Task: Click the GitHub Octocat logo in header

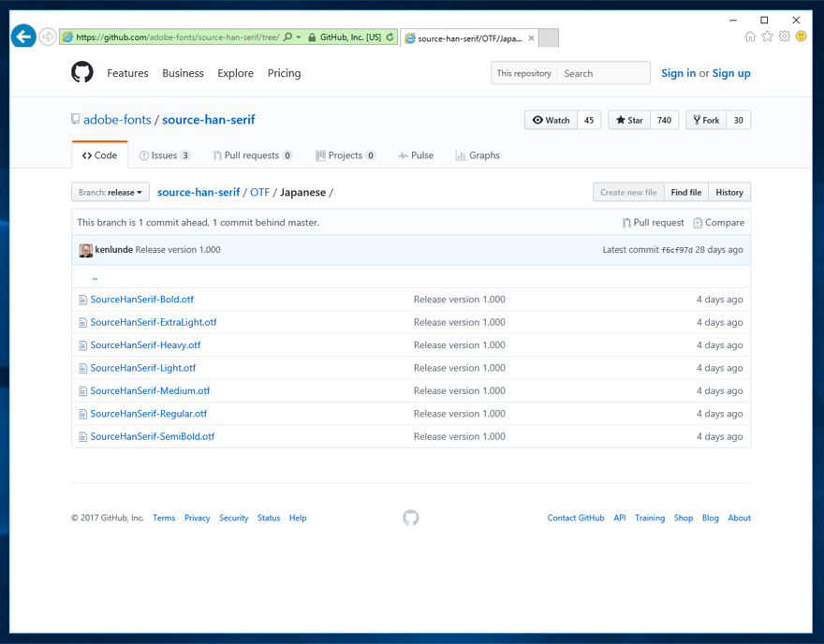Action: coord(82,72)
